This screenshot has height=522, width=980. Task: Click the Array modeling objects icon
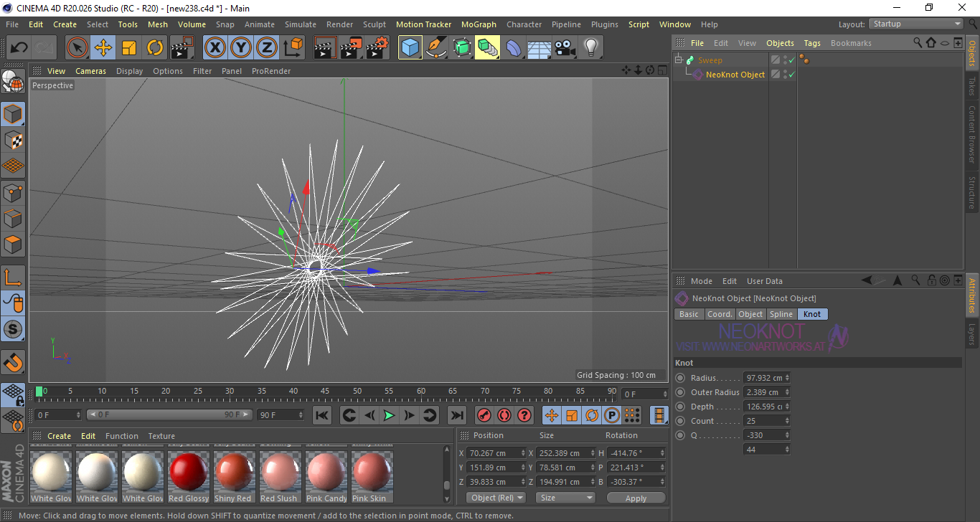pos(488,48)
